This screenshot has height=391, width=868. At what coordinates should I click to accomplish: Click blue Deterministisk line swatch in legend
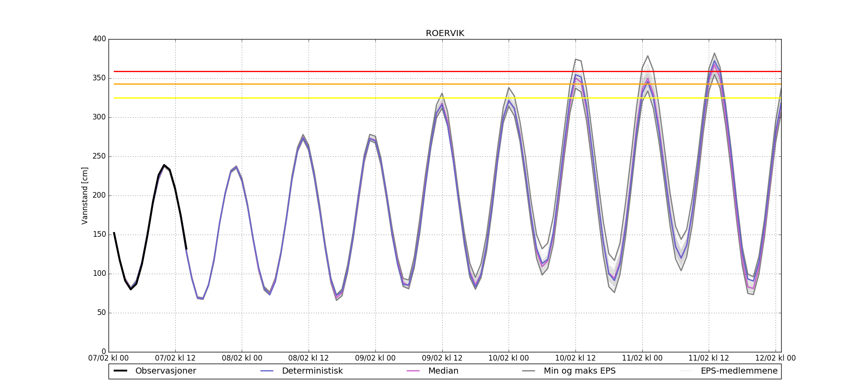click(267, 371)
